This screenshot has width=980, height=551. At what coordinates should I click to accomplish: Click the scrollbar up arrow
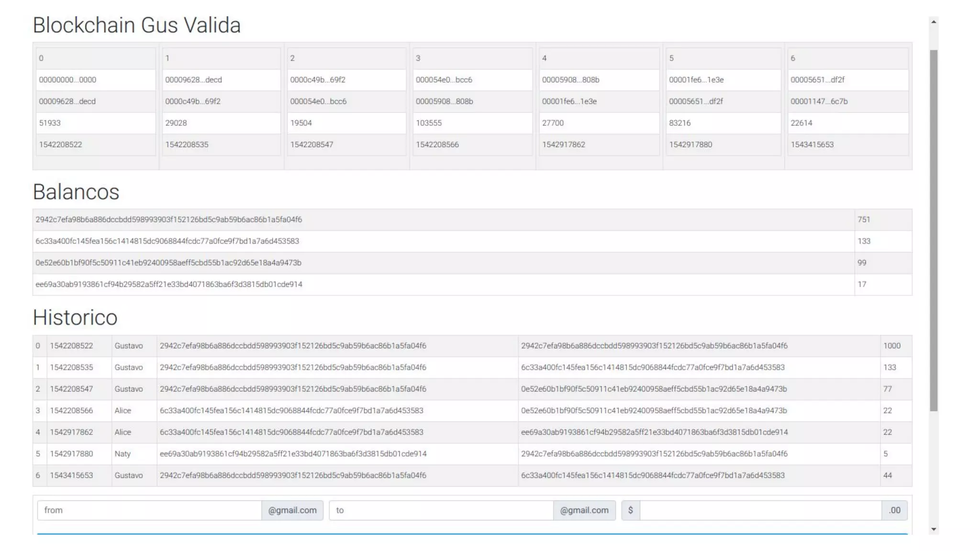(933, 22)
